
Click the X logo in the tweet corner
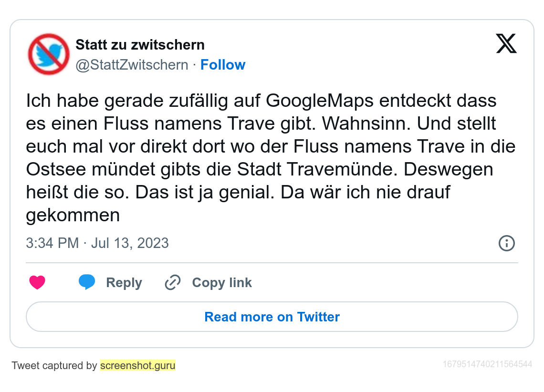tap(506, 44)
